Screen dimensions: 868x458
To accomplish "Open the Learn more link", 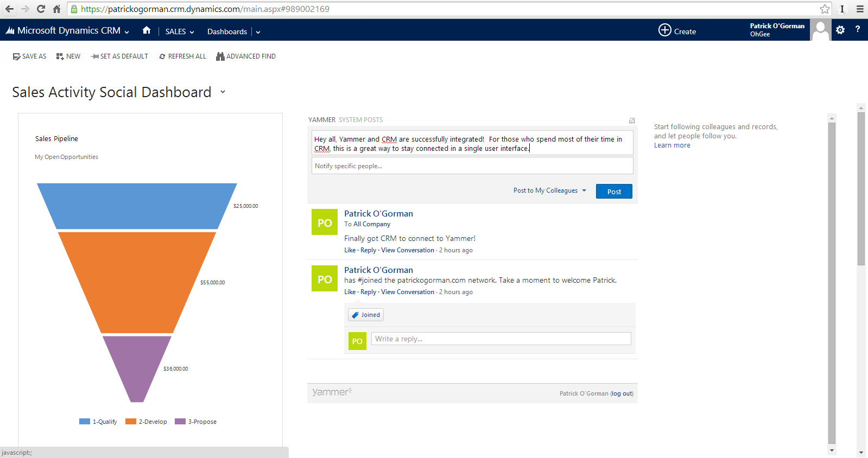I will pyautogui.click(x=672, y=145).
